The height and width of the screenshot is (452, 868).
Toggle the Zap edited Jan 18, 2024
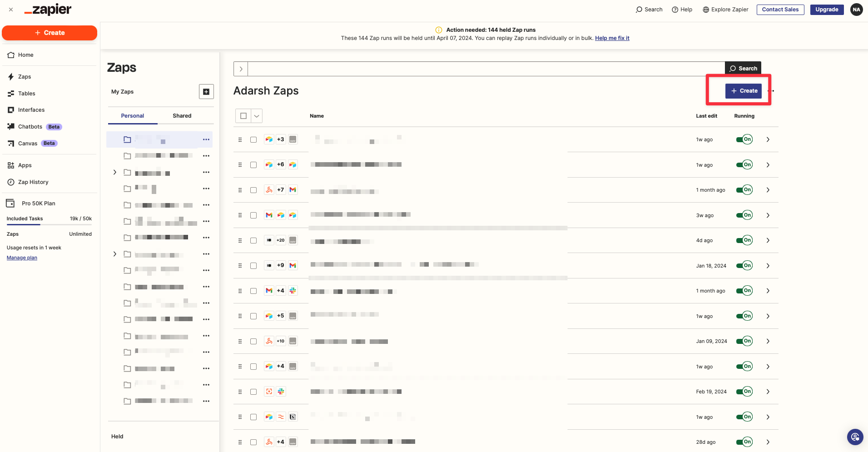pos(744,265)
